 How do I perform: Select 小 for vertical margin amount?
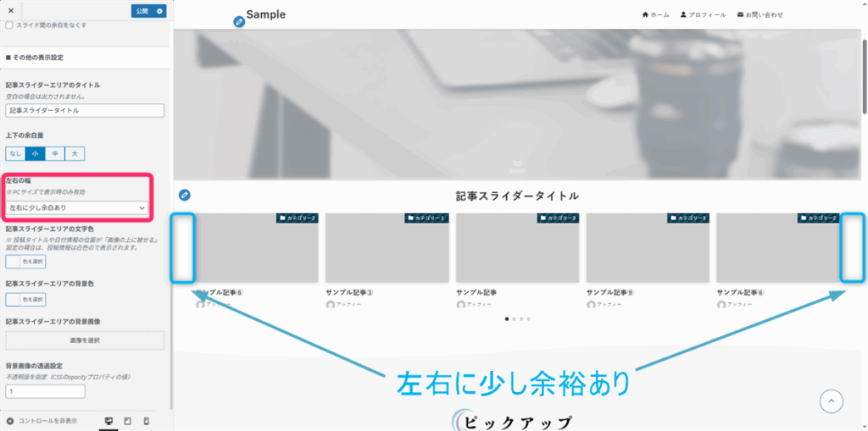pos(35,154)
